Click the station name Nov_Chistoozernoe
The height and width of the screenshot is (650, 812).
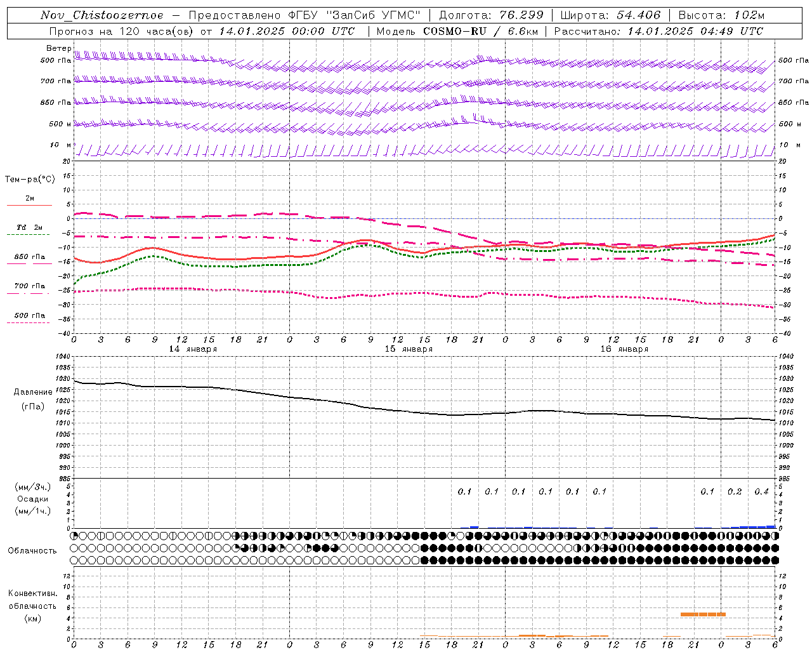click(x=102, y=15)
